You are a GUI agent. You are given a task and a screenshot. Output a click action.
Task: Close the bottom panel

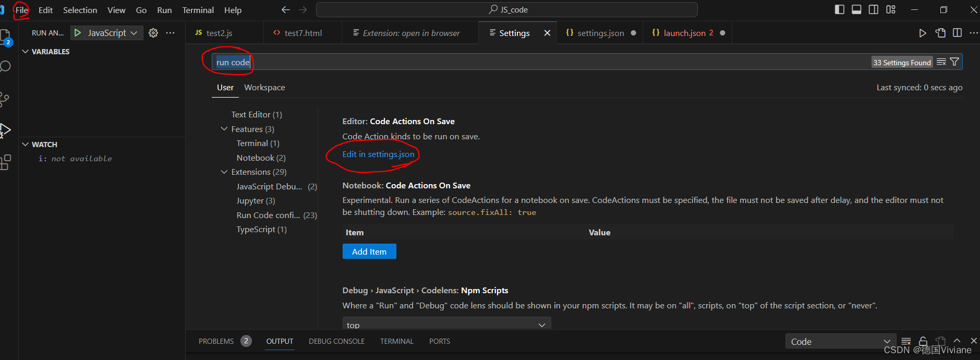coord(973,341)
